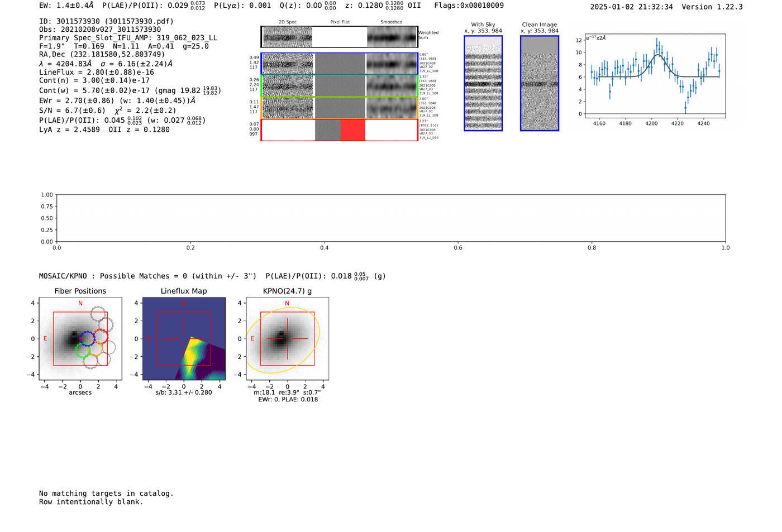This screenshot has width=782, height=532.
Task: Click the 'Smoothed' column header
Action: coord(392,22)
